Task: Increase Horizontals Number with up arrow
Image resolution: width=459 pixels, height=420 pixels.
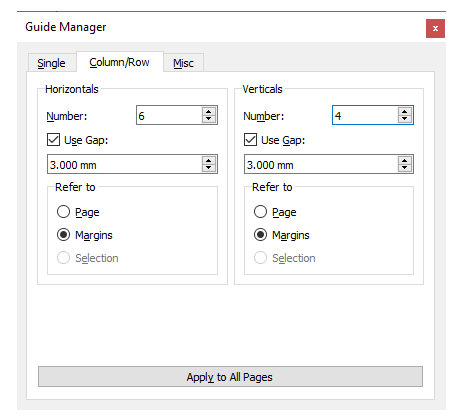Action: click(x=209, y=112)
